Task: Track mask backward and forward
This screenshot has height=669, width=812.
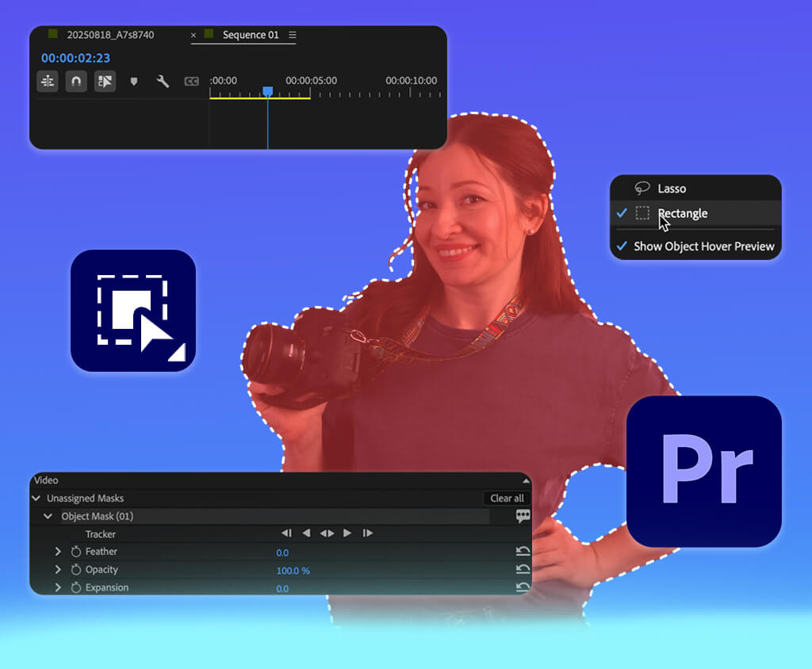Action: click(327, 533)
